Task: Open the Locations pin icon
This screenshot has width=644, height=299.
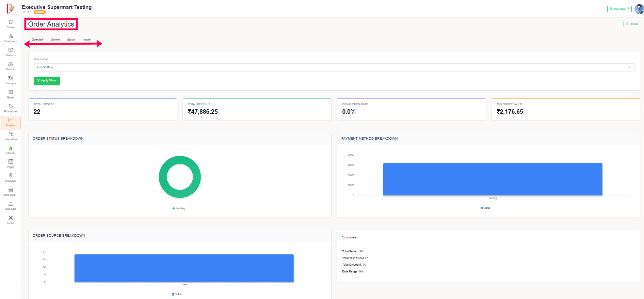Action: point(11,176)
